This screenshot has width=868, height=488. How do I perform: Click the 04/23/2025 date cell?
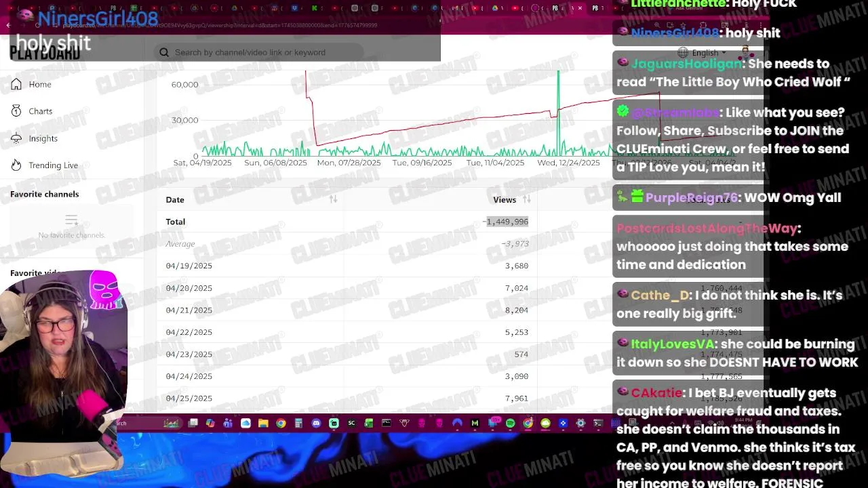pyautogui.click(x=189, y=354)
